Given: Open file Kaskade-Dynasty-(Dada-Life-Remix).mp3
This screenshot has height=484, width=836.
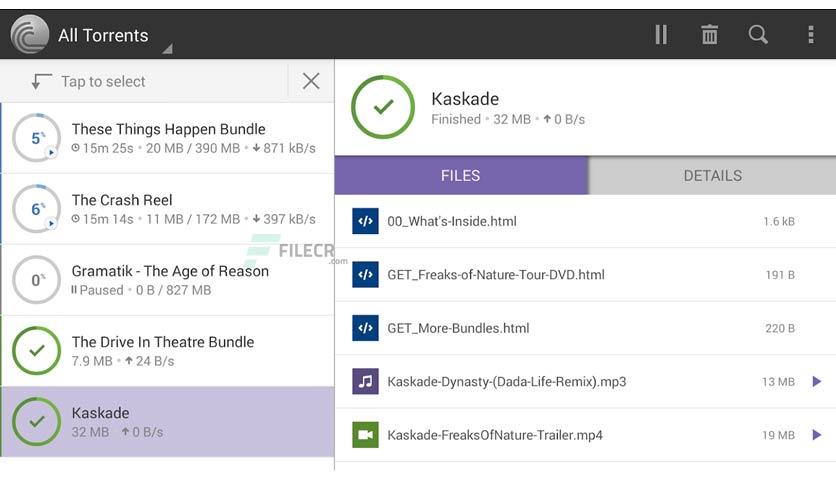Looking at the screenshot, I should [x=585, y=381].
